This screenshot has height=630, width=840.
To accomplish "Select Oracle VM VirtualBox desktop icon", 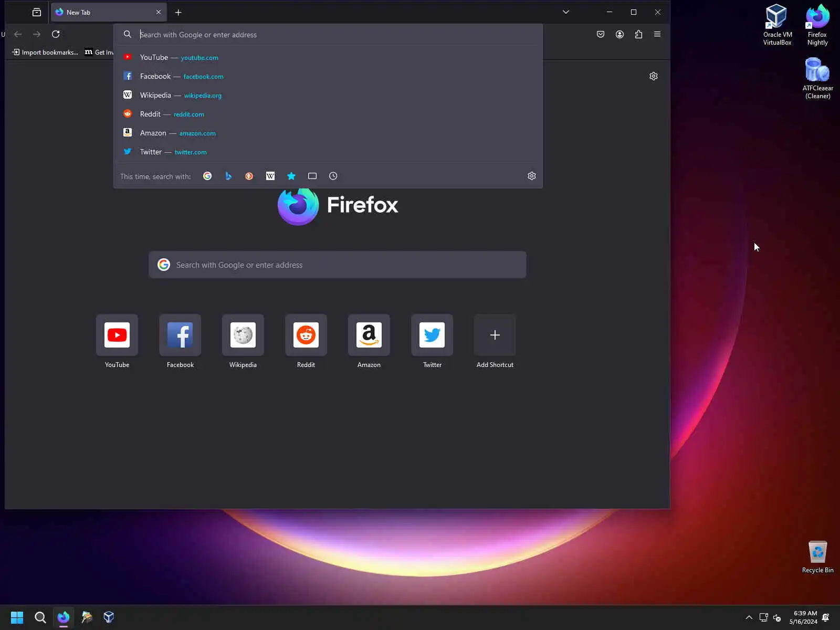I will tap(777, 25).
